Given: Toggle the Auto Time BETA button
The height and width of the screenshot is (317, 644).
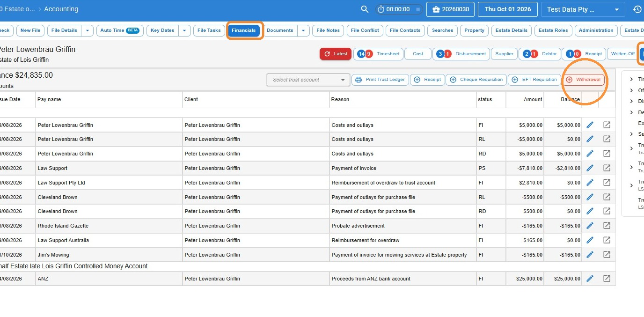Looking at the screenshot, I should 119,30.
